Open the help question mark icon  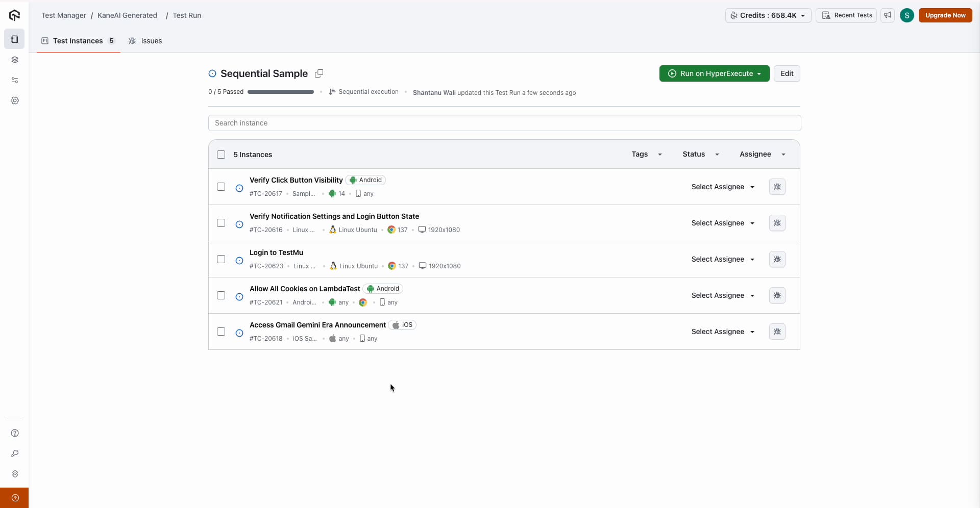pos(15,433)
